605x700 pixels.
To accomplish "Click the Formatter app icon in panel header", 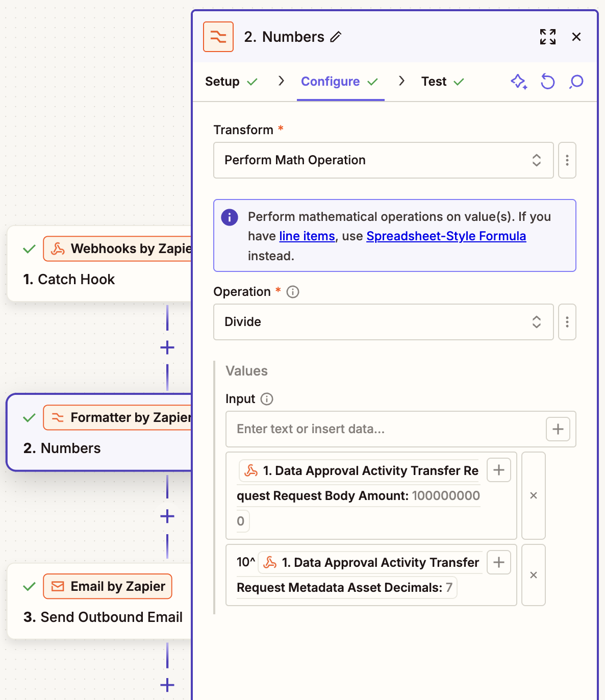I will 218,37.
